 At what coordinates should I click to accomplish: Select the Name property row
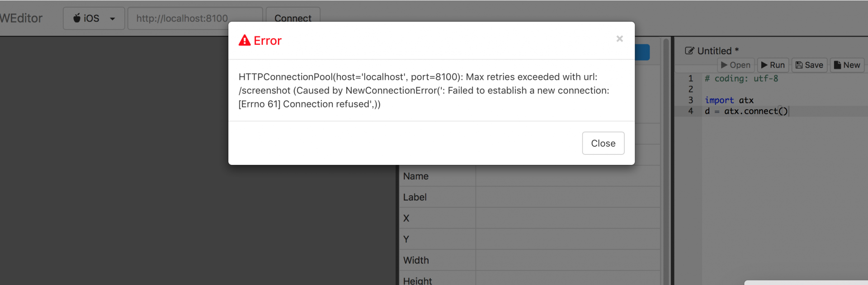click(529, 176)
